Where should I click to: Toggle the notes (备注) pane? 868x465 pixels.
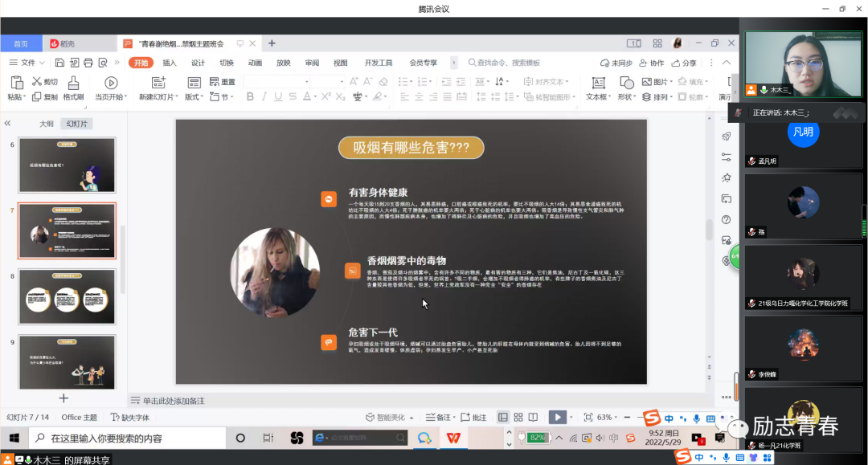tap(442, 417)
